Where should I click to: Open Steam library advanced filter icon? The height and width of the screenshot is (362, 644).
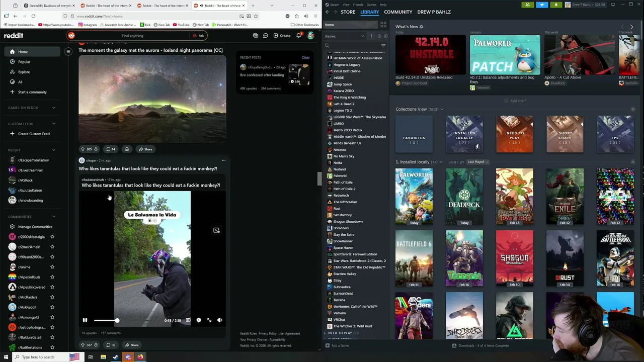click(x=383, y=46)
